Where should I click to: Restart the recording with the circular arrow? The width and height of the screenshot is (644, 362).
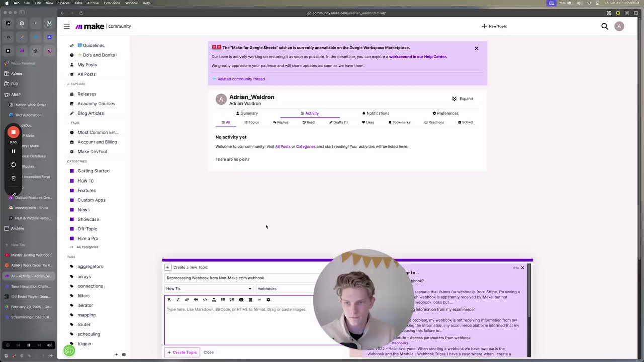[14, 164]
